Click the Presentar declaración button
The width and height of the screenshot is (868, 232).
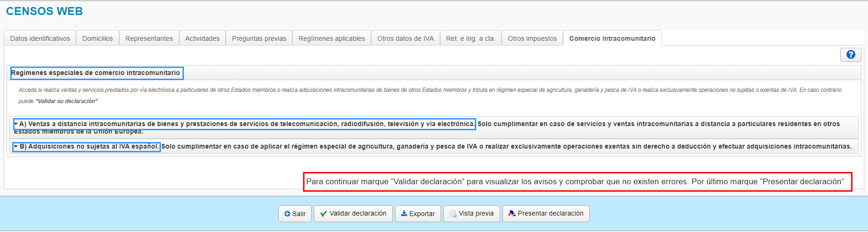546,214
